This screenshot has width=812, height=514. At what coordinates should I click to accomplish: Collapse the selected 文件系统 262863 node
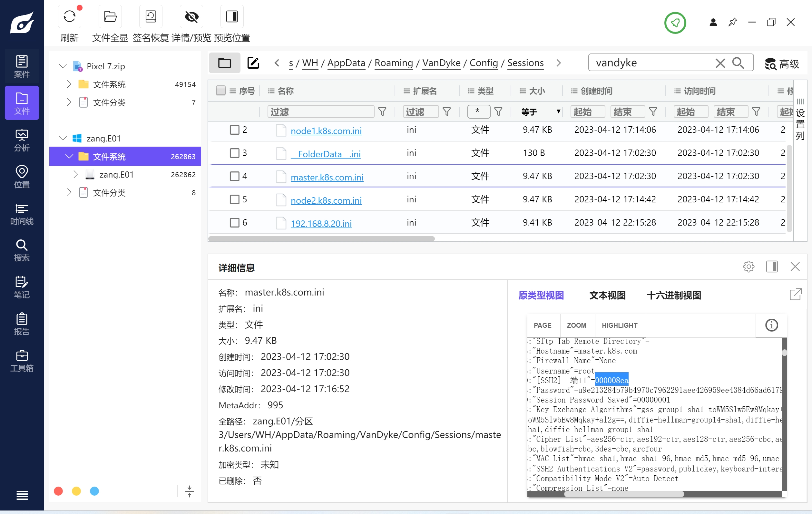point(69,156)
